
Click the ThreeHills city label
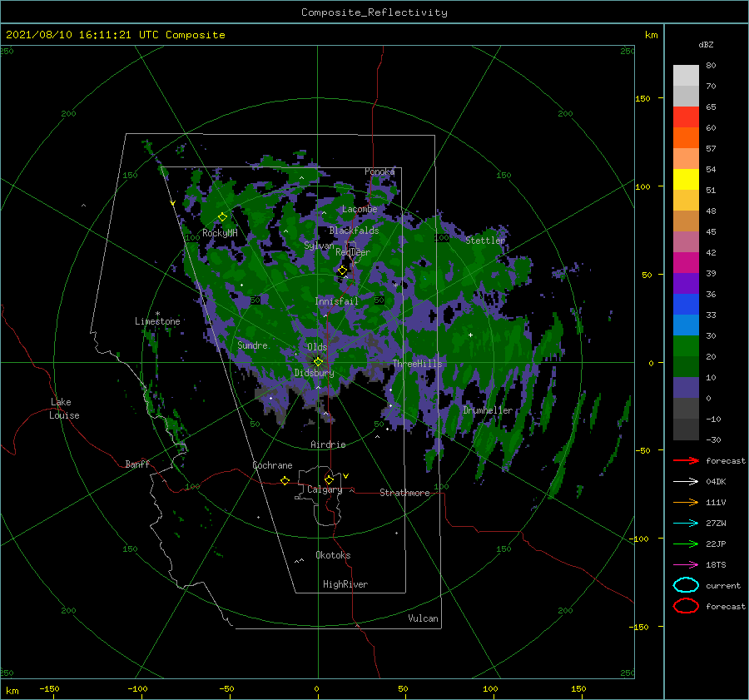click(x=417, y=364)
